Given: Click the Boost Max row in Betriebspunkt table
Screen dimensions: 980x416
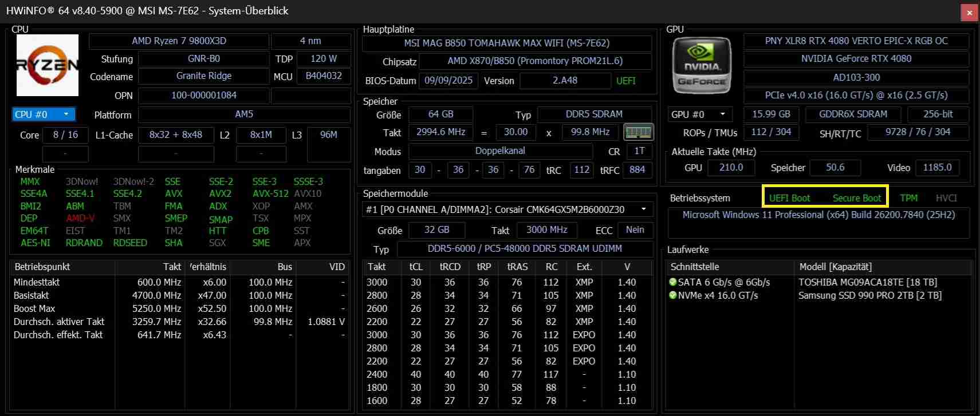Looking at the screenshot, I should pos(180,308).
